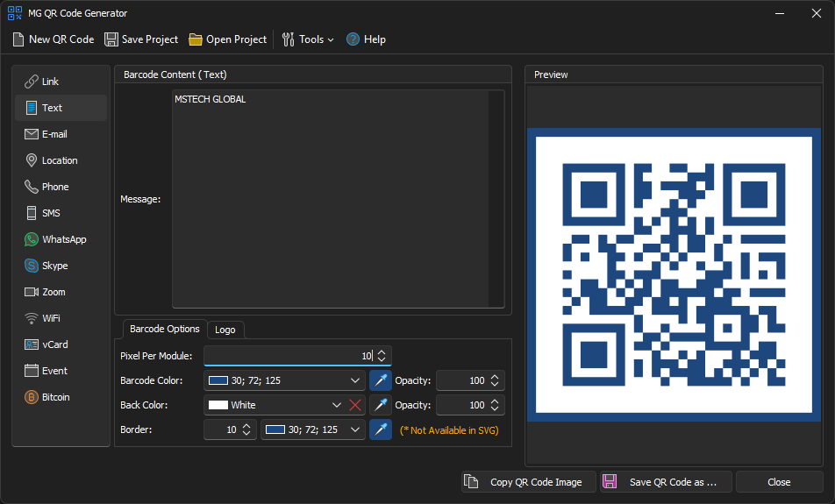
Task: Expand the Barcode Color dropdown
Action: coord(354,380)
